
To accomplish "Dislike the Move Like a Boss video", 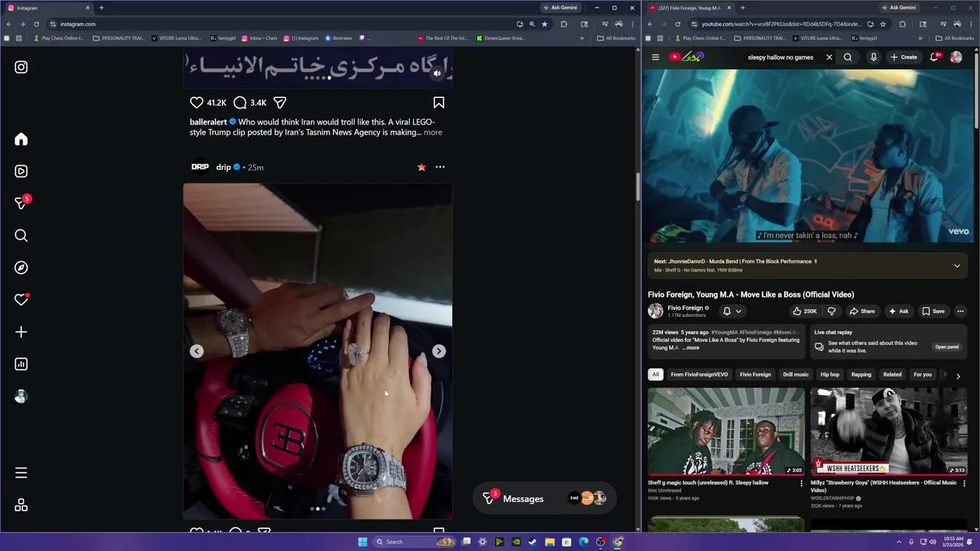I will tap(831, 311).
